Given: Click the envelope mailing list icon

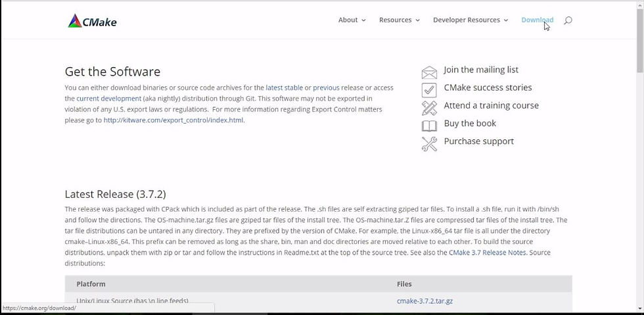Looking at the screenshot, I should coord(429,72).
